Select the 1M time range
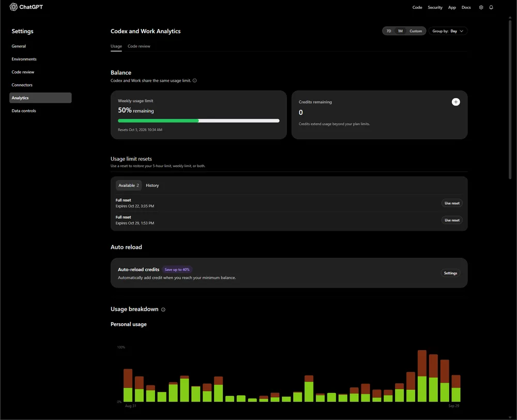The width and height of the screenshot is (517, 420). [400, 31]
